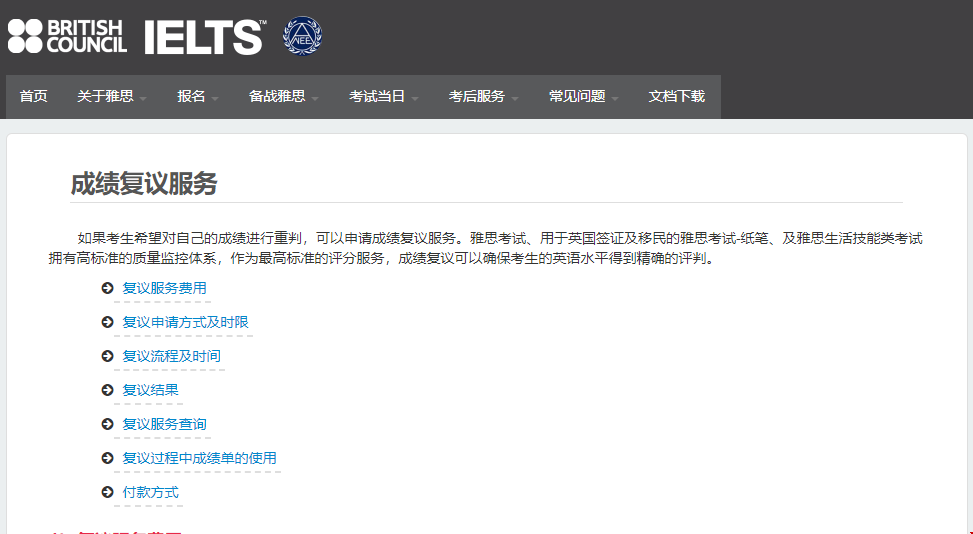
Task: Open the 复议服务查询 link
Action: (x=164, y=424)
